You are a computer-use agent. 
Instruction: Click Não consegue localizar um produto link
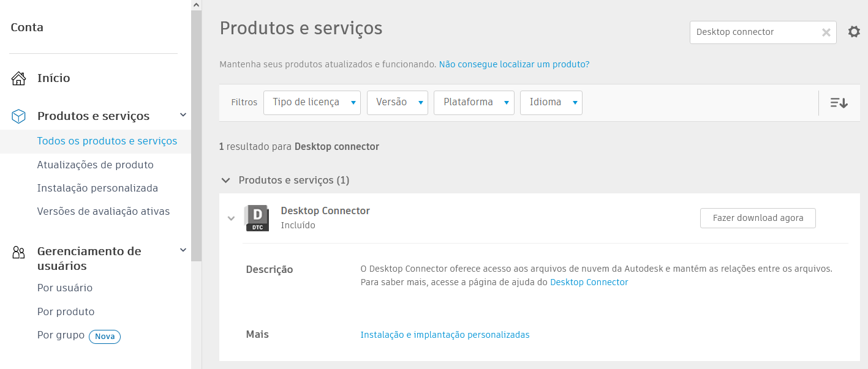pyautogui.click(x=514, y=64)
